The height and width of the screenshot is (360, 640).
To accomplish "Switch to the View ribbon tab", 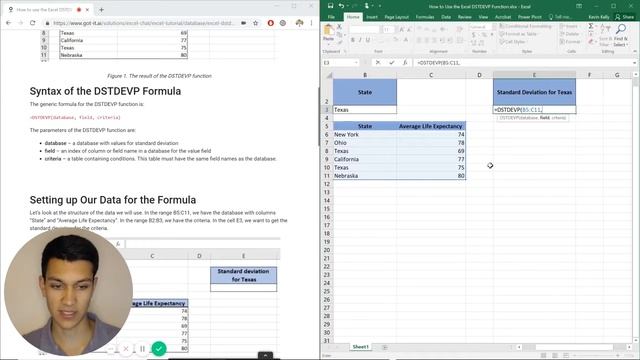I will [x=483, y=17].
